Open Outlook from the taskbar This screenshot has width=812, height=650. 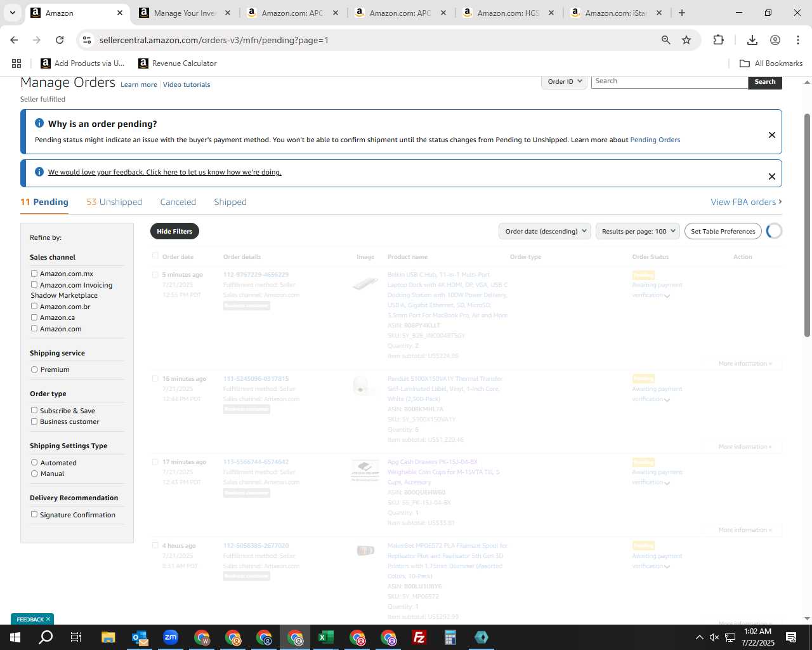140,637
